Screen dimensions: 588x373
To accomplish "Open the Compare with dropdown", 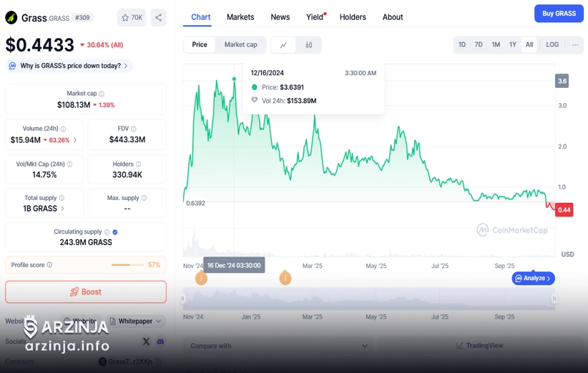I will tap(278, 346).
